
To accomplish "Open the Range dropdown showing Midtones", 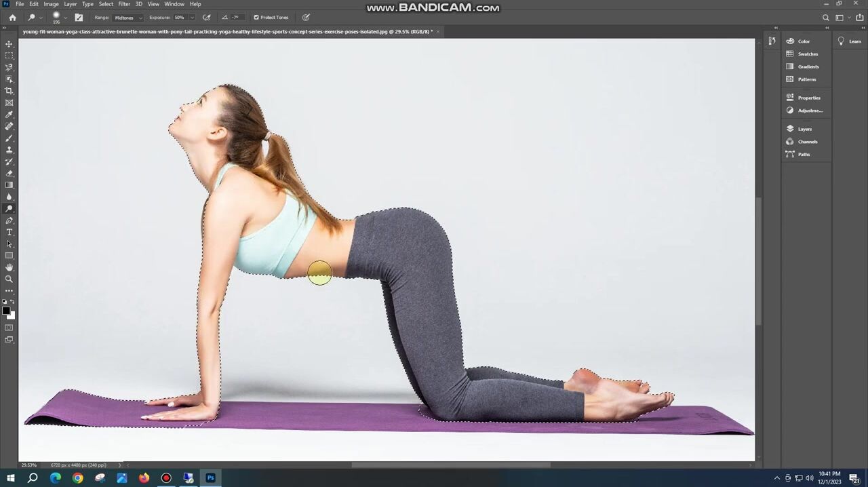I will 128,18.
